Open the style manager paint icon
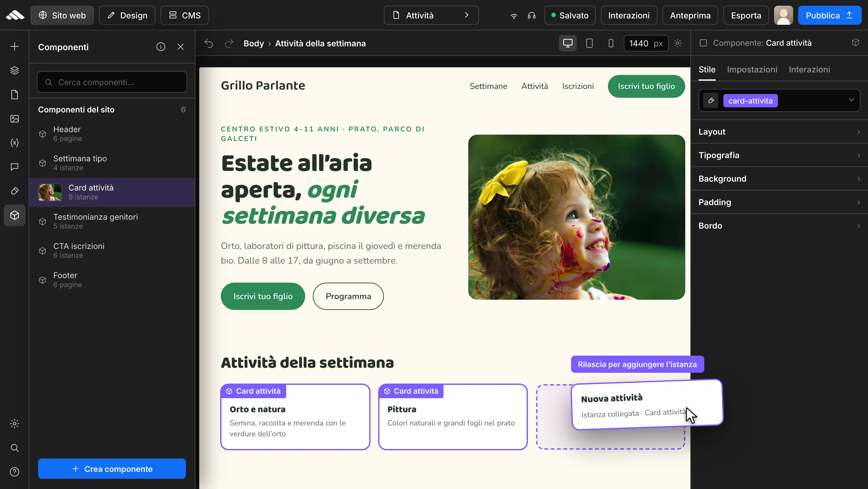Image resolution: width=868 pixels, height=489 pixels. [x=15, y=191]
